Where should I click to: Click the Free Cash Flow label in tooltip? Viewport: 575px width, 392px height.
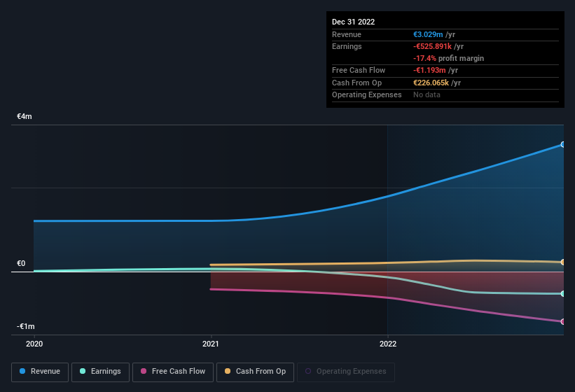pos(359,70)
